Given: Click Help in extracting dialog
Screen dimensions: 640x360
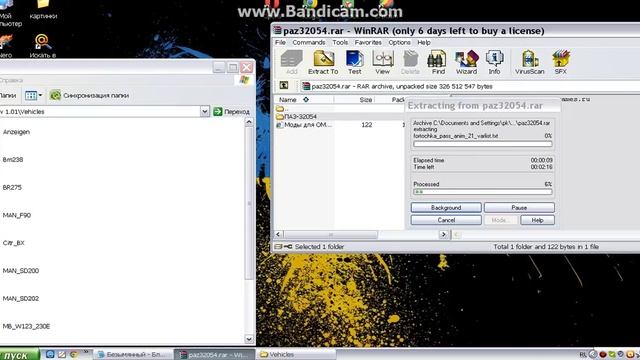Looking at the screenshot, I should 537,220.
